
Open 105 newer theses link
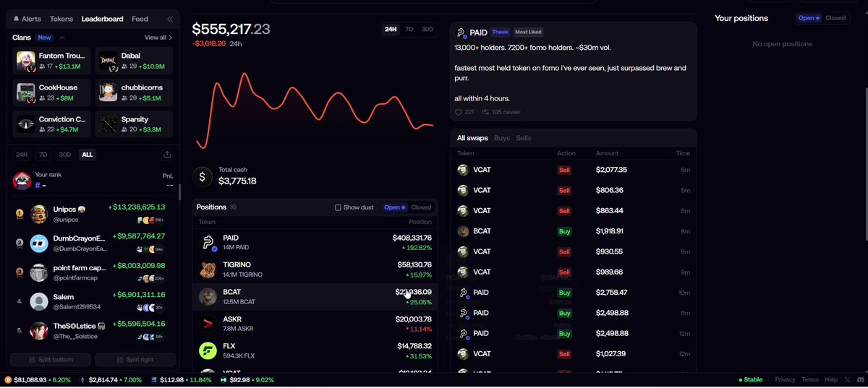[501, 112]
